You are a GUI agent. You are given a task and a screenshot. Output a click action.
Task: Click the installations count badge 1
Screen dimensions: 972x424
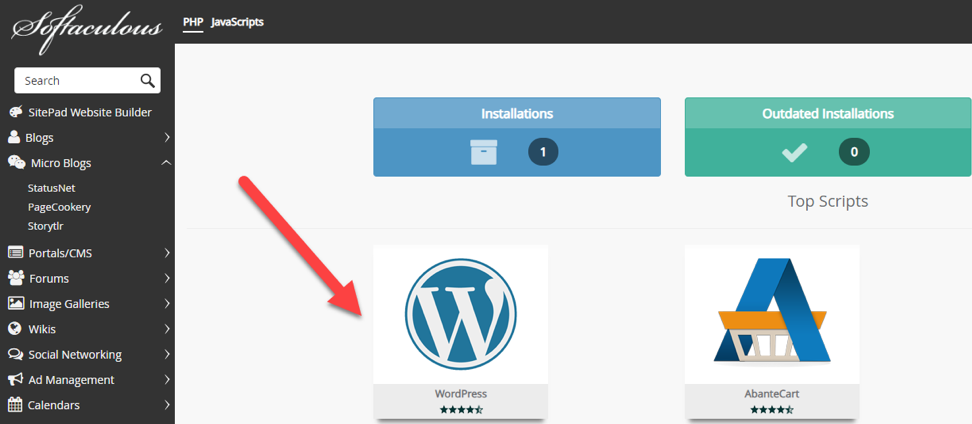point(543,152)
